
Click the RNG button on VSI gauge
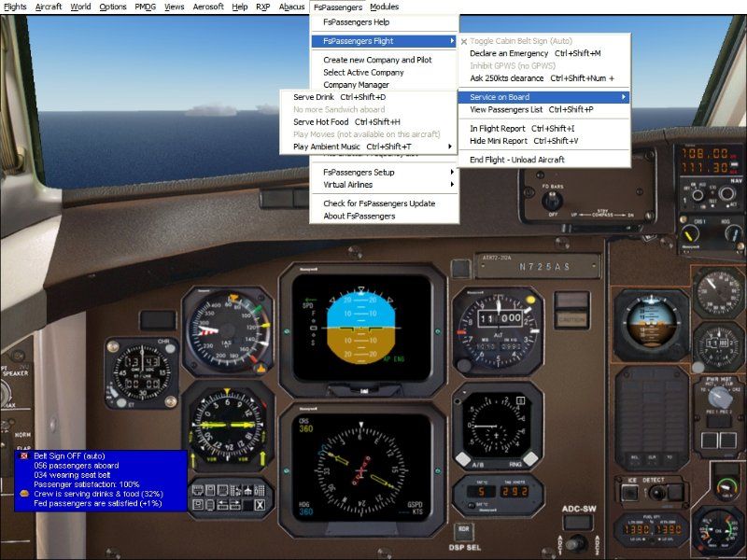(529, 459)
